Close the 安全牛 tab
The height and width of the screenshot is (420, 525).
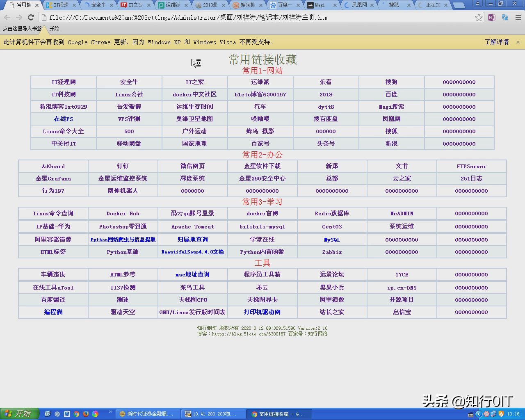click(111, 5)
